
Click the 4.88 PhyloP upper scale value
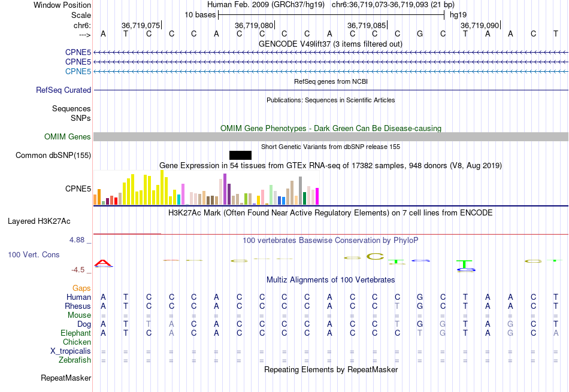pyautogui.click(x=77, y=240)
